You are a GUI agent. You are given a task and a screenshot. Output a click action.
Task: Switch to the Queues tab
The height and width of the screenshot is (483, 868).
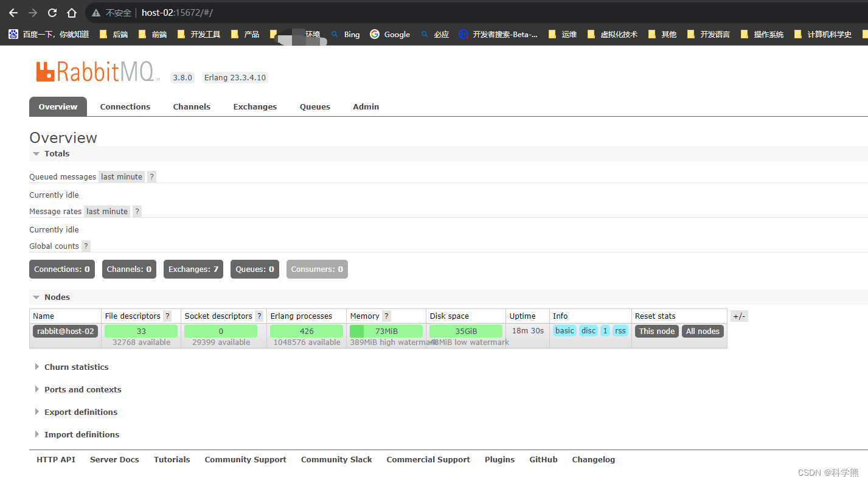click(315, 106)
